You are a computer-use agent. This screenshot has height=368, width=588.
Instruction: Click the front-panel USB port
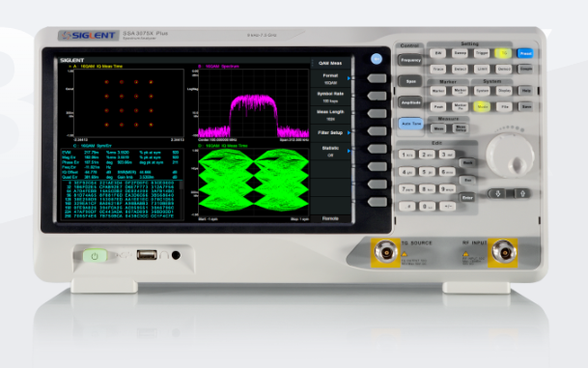coord(147,255)
